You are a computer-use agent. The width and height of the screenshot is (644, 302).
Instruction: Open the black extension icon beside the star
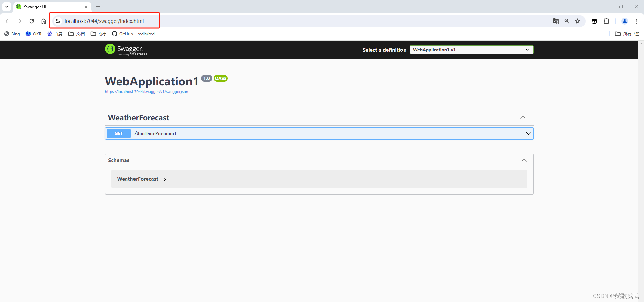tap(594, 21)
